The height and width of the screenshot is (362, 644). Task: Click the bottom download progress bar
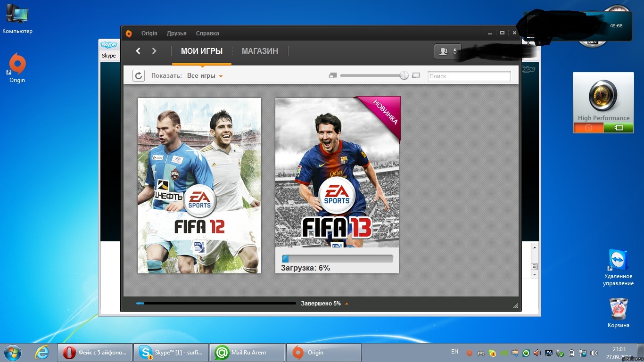tap(216, 304)
